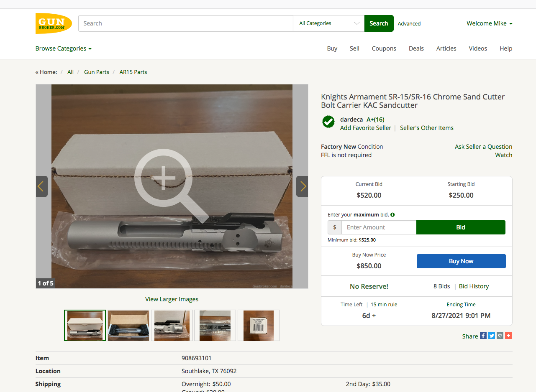536x392 pixels.
Task: Select fourth thumbnail of carrier side view
Action: [215, 325]
